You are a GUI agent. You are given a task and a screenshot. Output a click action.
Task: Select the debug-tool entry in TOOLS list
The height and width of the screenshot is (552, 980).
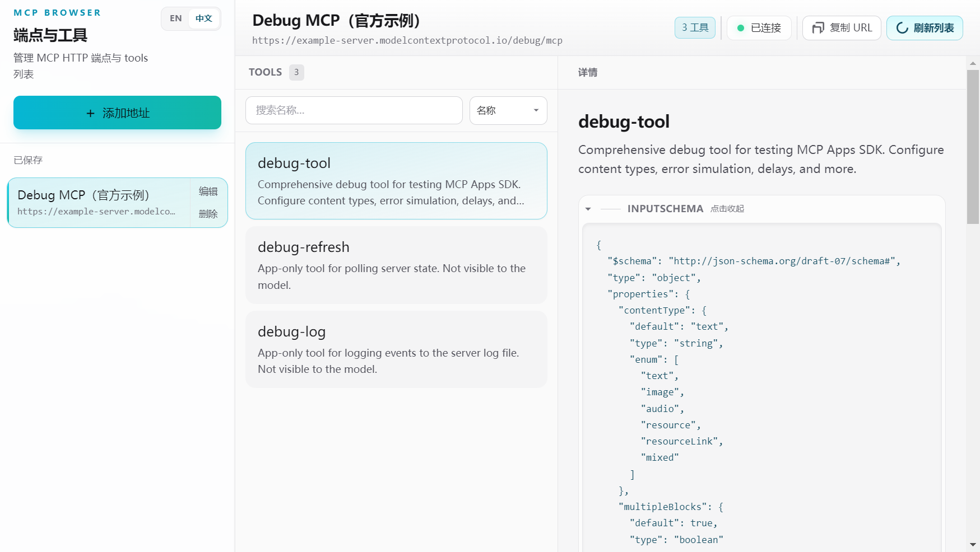[x=396, y=180]
